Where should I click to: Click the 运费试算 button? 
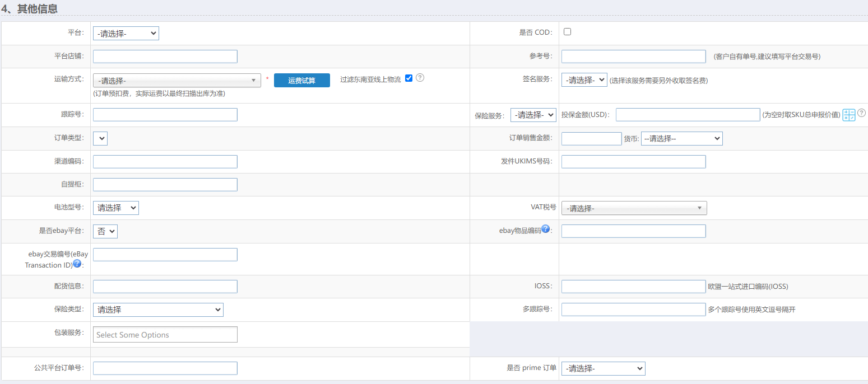(301, 81)
